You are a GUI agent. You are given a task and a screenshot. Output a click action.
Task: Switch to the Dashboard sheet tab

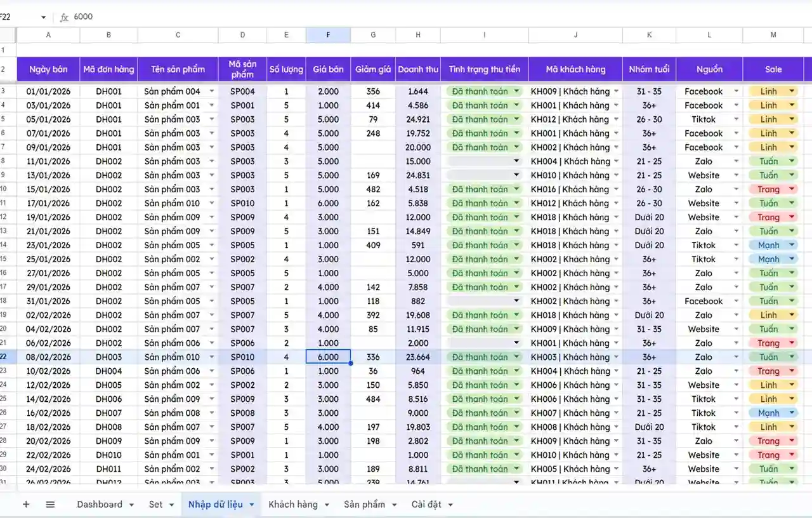pos(99,505)
